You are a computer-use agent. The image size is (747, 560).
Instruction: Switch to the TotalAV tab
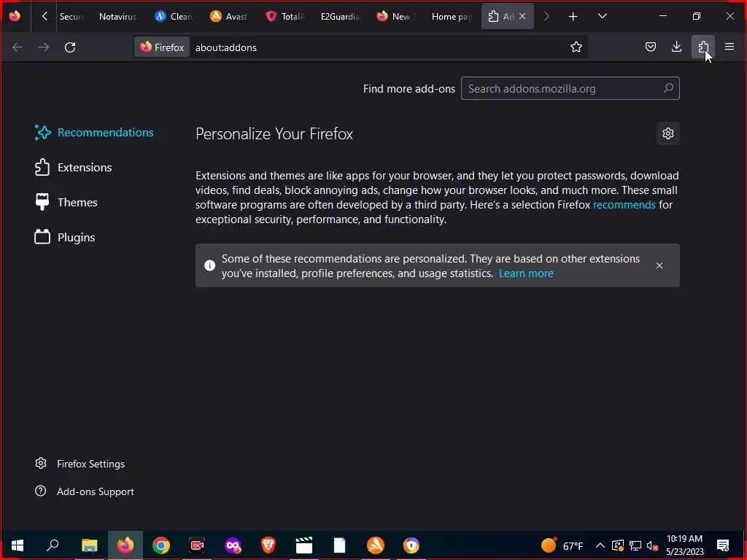pyautogui.click(x=285, y=16)
